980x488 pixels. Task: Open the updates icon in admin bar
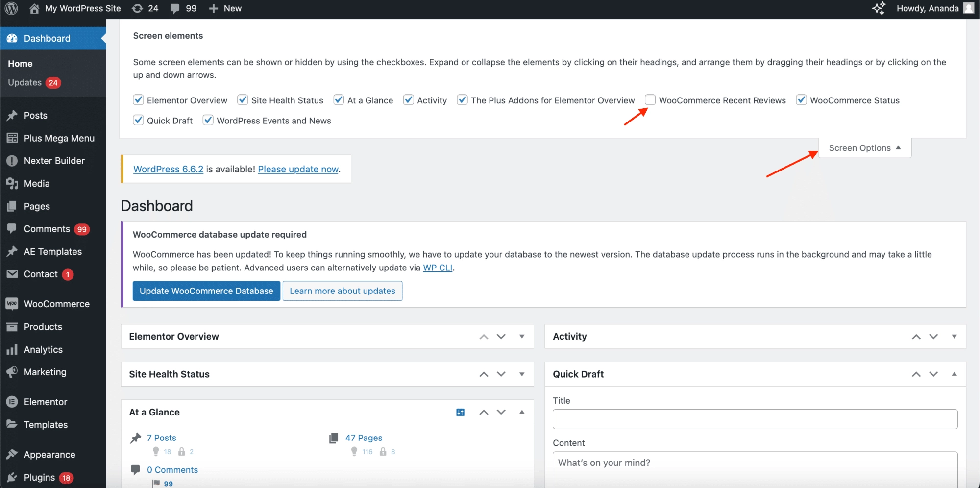pos(138,8)
